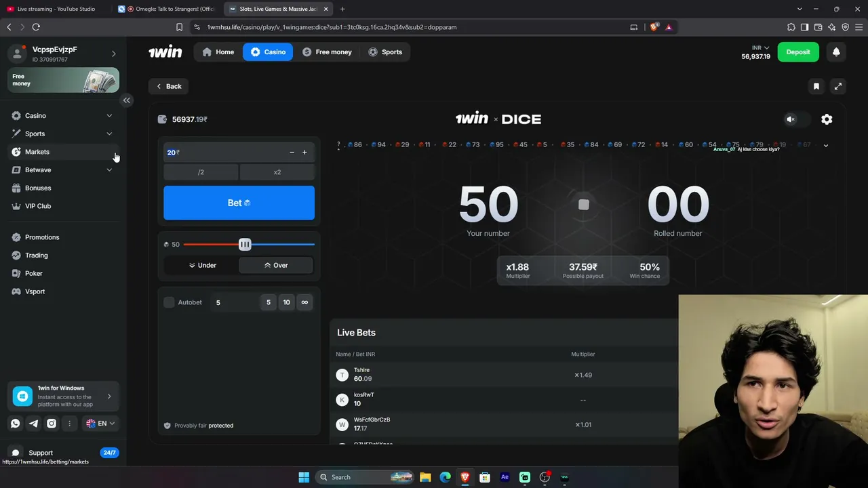868x488 pixels.
Task: Open Brave Leo AI icon
Action: [x=831, y=27]
